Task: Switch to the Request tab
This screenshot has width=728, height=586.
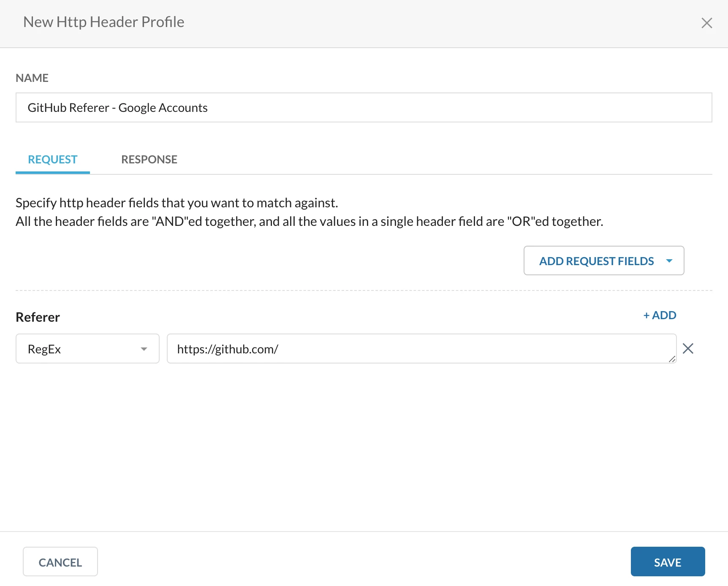Action: click(53, 160)
